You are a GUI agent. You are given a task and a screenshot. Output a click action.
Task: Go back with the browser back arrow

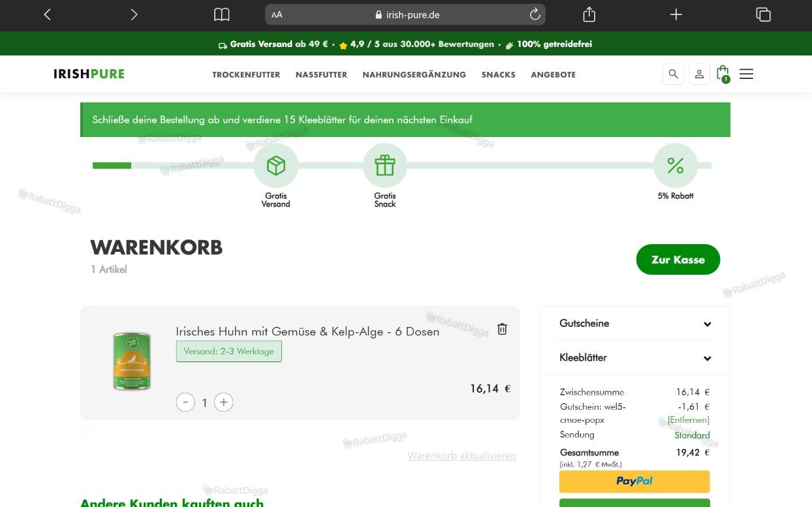[47, 14]
